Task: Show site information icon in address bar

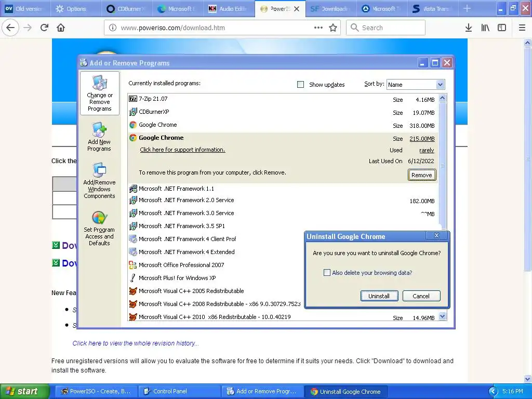Action: coord(113,28)
